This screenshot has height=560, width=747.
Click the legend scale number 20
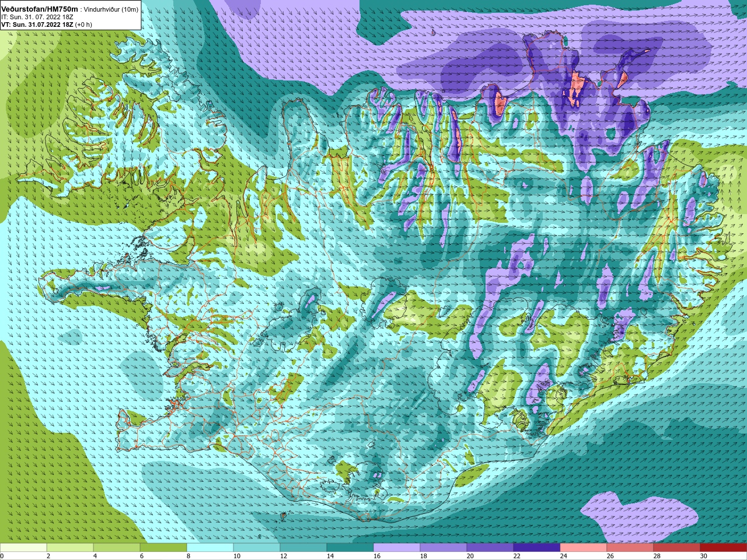[x=470, y=556]
